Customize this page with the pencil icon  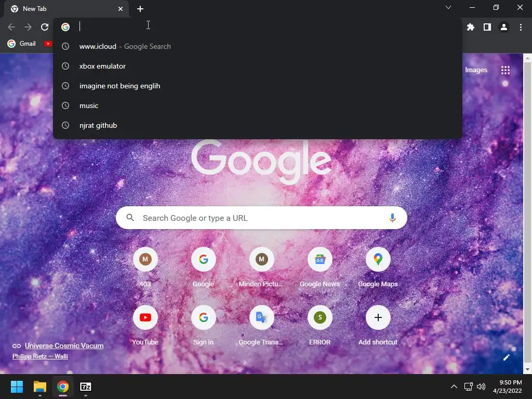[x=506, y=357]
